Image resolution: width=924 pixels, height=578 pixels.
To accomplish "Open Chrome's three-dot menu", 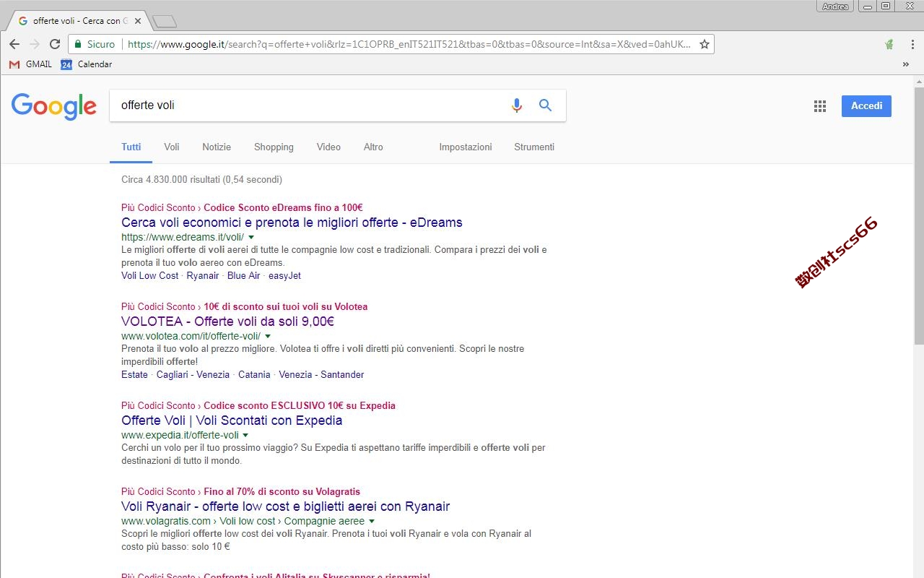I will 912,44.
